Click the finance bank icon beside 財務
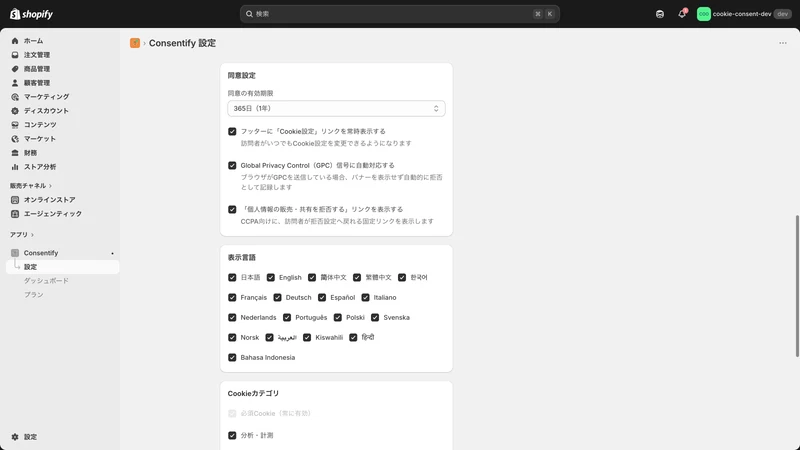This screenshot has height=450, width=800. [x=15, y=153]
